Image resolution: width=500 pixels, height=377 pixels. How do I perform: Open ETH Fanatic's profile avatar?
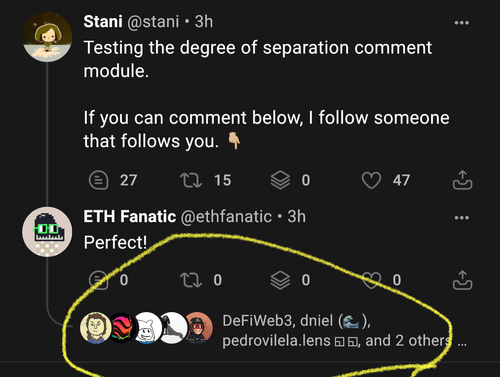pos(47,232)
